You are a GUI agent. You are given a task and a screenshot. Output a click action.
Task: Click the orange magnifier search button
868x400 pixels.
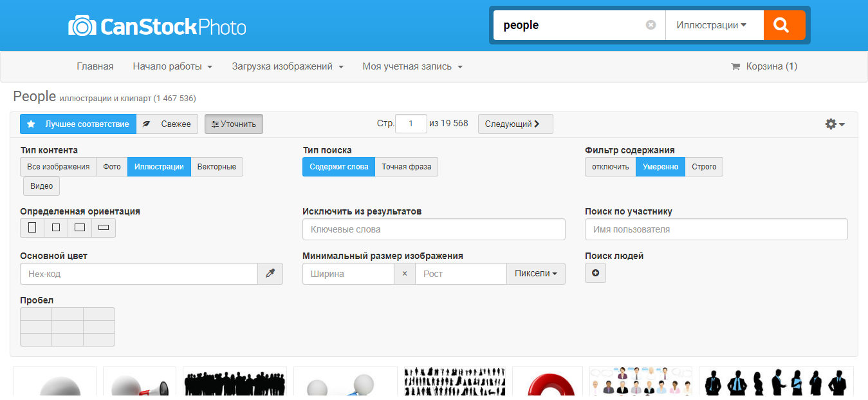784,25
